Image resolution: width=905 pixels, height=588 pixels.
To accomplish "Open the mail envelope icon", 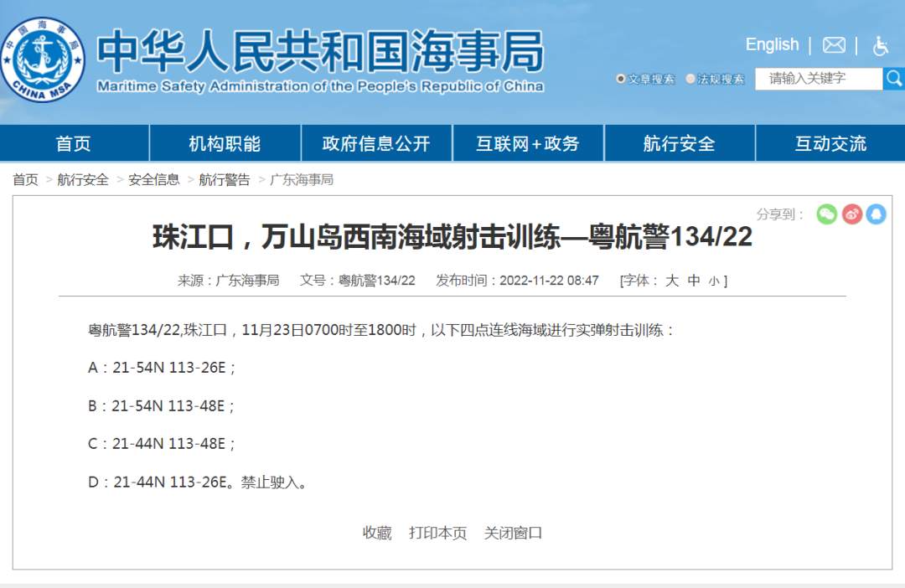I will [834, 45].
